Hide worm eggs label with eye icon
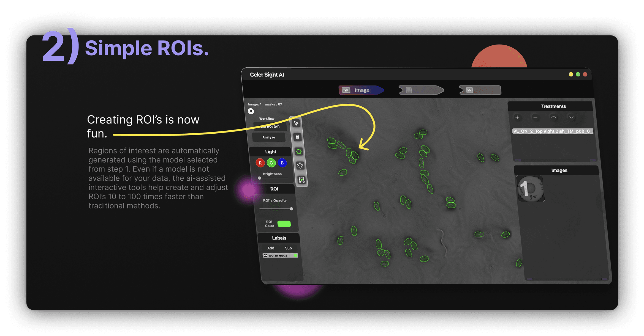Viewport: 644px width, 336px height. coord(265,255)
